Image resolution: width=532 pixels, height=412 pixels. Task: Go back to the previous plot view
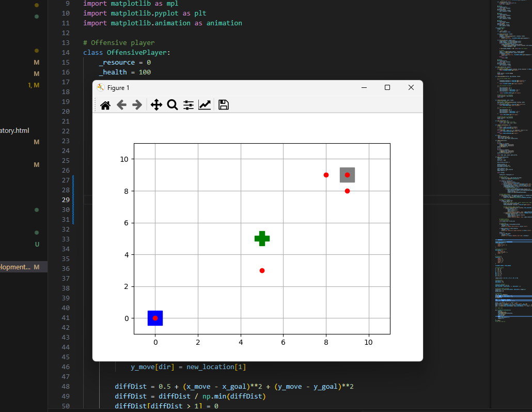(x=121, y=105)
